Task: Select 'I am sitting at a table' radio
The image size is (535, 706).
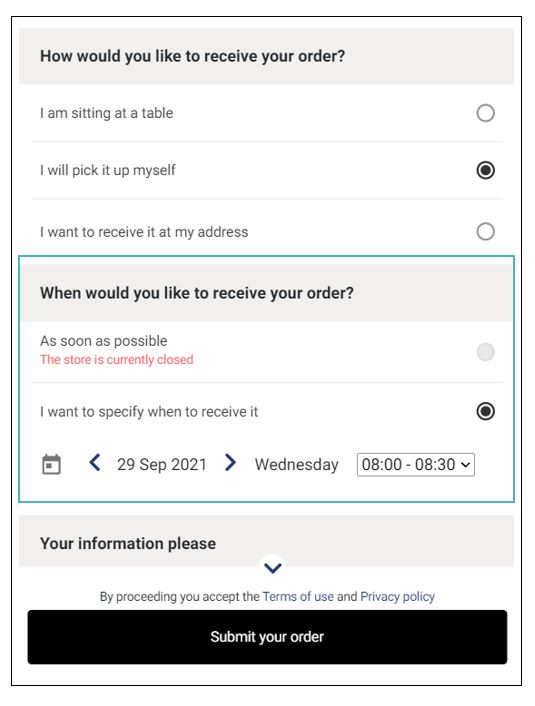Action: click(485, 113)
